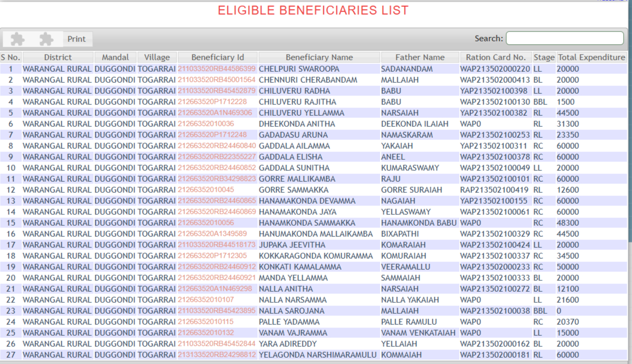
Task: Click the second puzzle-piece icon beside Print
Action: tap(46, 39)
